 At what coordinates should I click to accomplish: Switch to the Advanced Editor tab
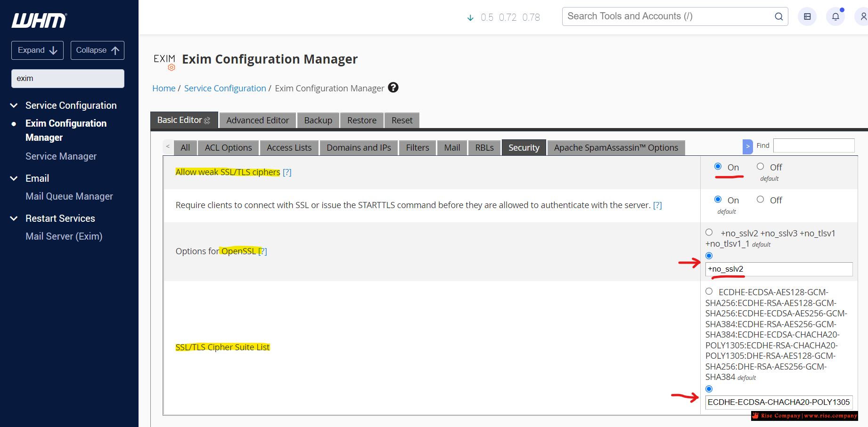click(x=257, y=121)
